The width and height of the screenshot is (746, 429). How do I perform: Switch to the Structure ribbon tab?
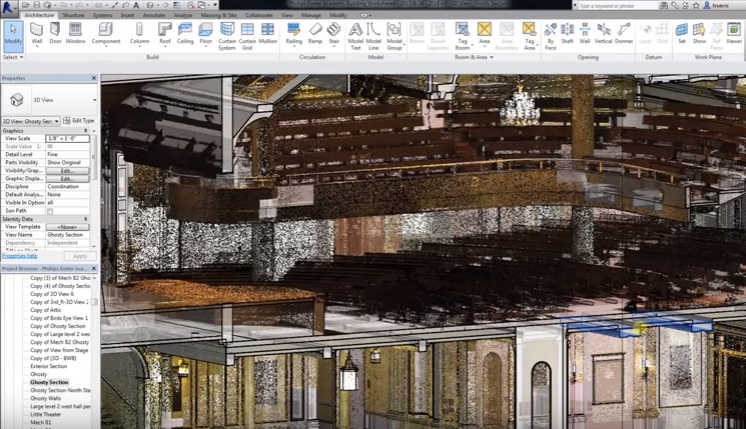coord(73,16)
